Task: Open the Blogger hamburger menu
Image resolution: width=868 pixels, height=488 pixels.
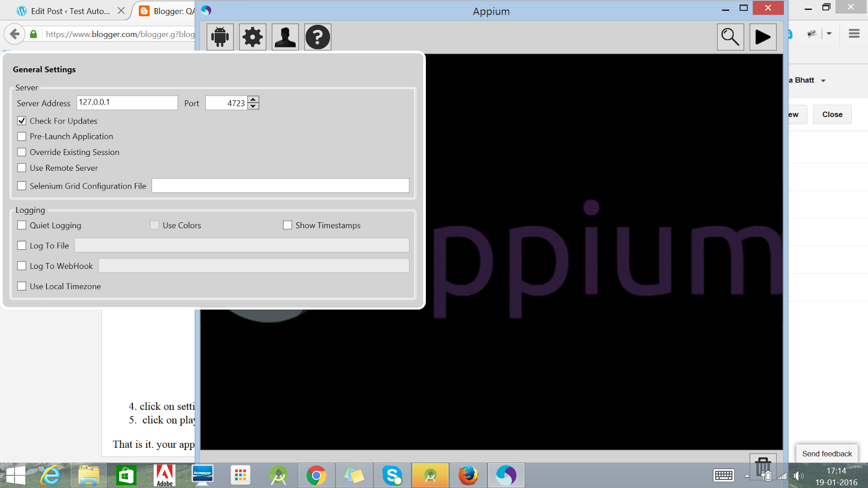Action: [853, 33]
